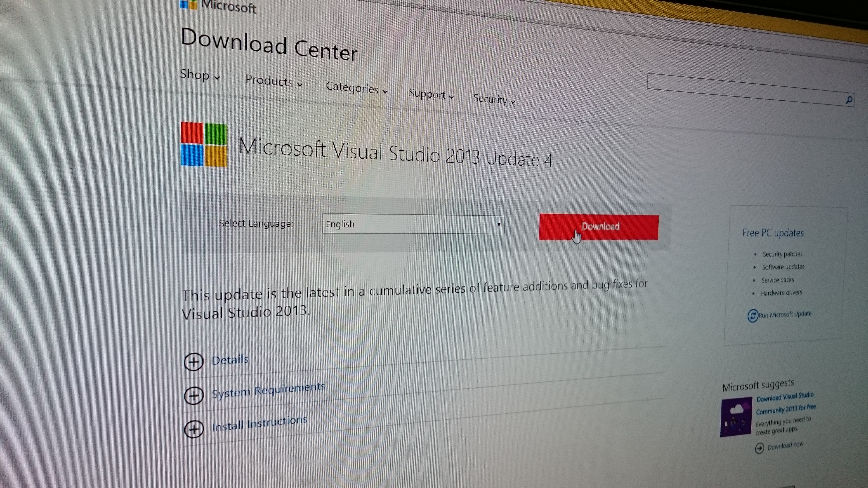This screenshot has height=488, width=868.
Task: Open Download Visual Studio Community 2013 link
Action: [x=786, y=403]
